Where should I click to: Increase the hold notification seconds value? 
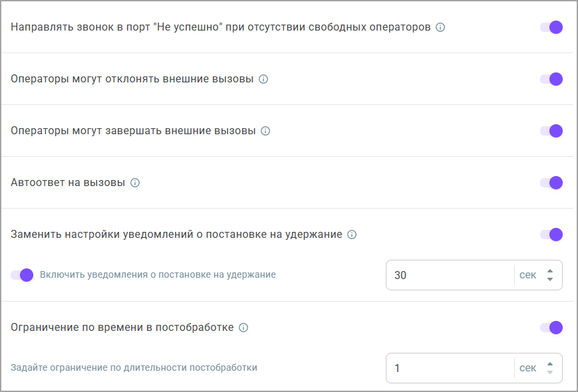click(x=550, y=270)
